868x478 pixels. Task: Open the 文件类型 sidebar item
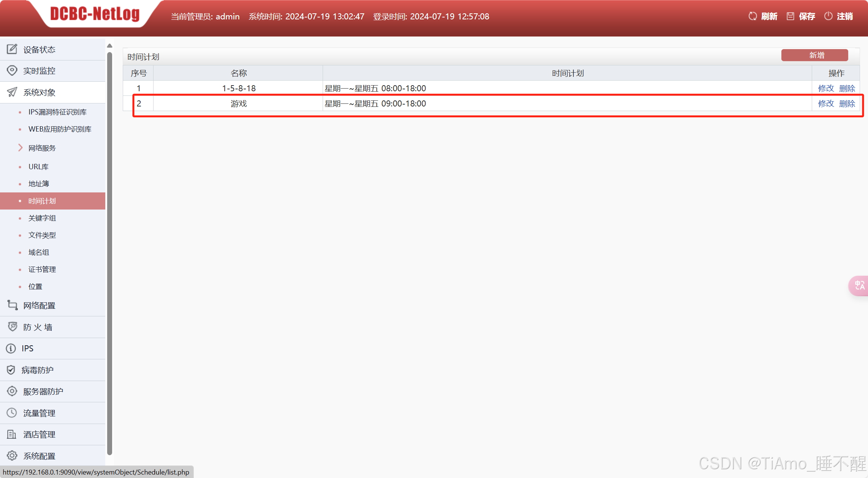click(x=42, y=235)
